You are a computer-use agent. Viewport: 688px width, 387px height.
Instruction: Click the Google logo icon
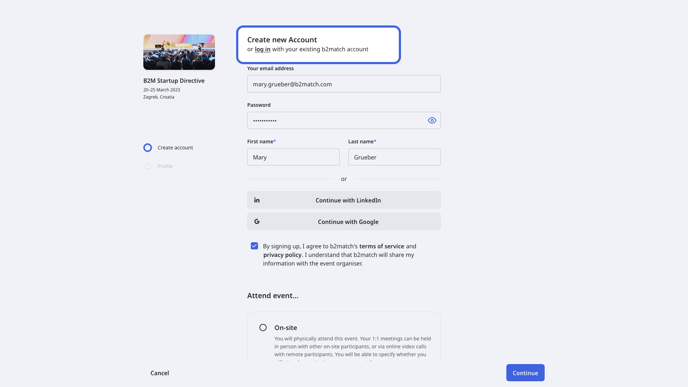(x=257, y=222)
